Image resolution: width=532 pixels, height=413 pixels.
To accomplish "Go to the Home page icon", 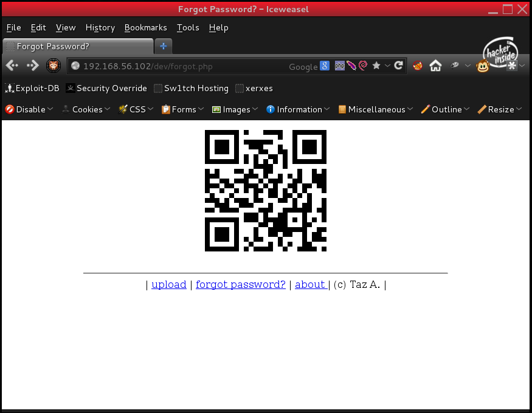I will [x=436, y=66].
